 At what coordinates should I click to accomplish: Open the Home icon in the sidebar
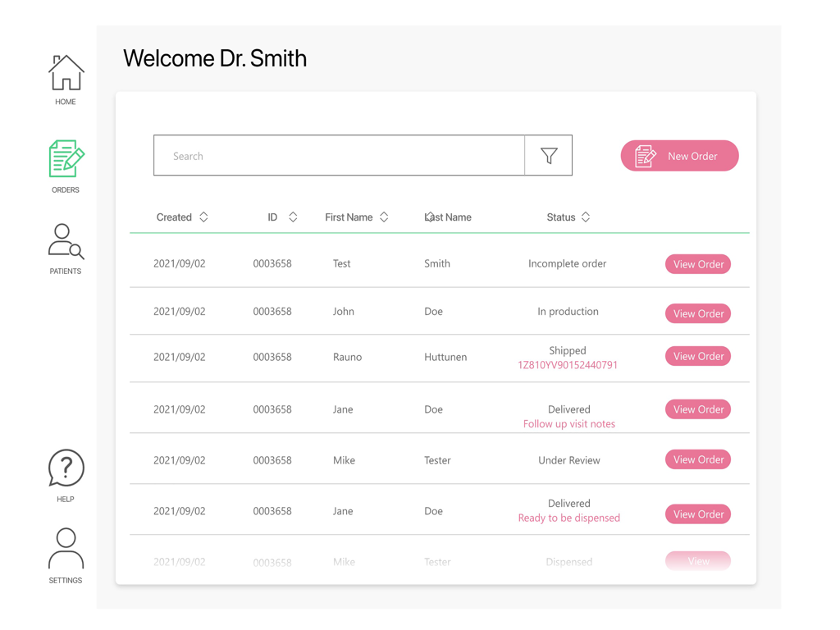coord(65,72)
